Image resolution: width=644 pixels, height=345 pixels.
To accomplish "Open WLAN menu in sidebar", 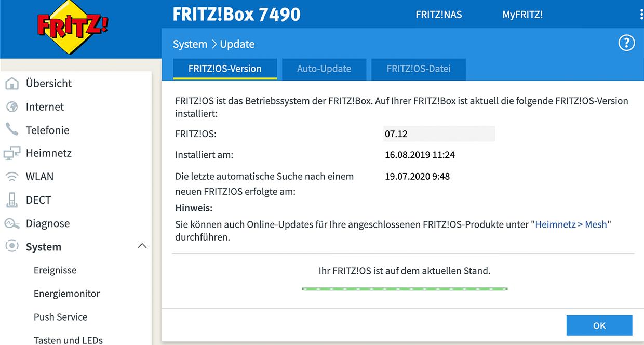I will click(39, 177).
